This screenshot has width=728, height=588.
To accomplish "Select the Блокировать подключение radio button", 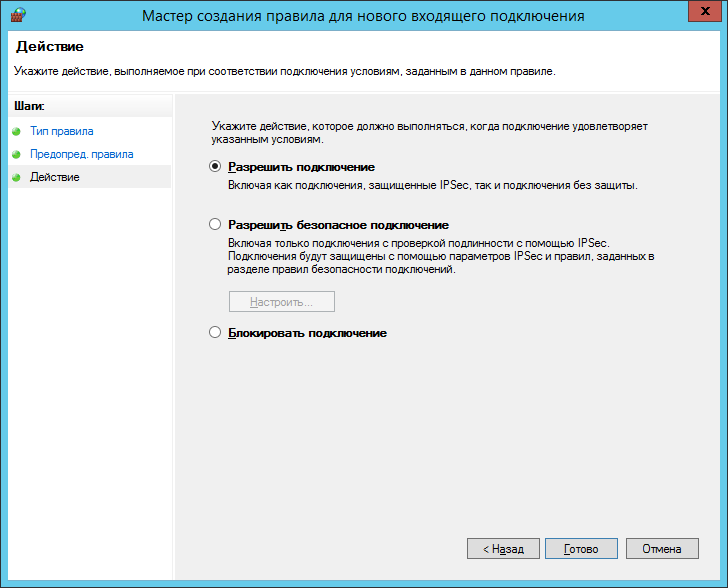I will coord(215,333).
